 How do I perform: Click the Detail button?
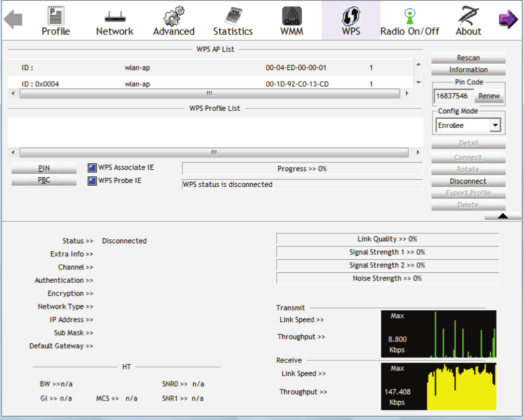click(x=468, y=143)
